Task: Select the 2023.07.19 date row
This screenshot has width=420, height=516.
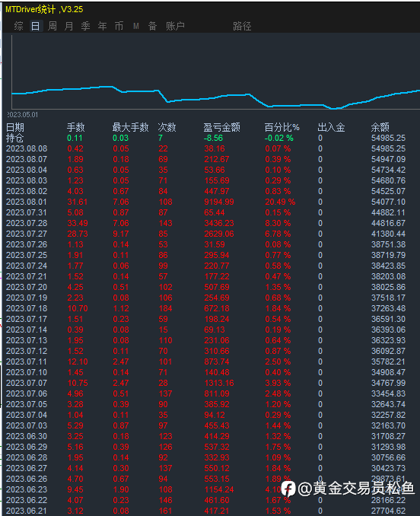Action: [27, 298]
